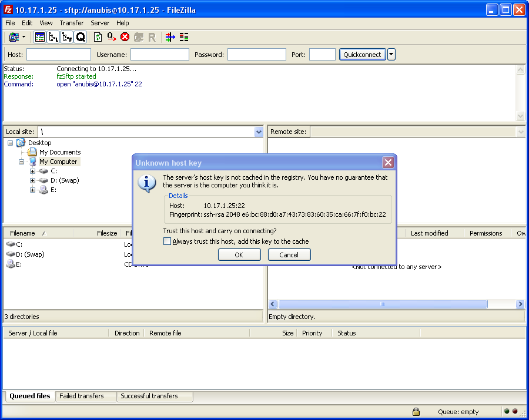
Task: Switch to the Queued files tab
Action: point(30,396)
